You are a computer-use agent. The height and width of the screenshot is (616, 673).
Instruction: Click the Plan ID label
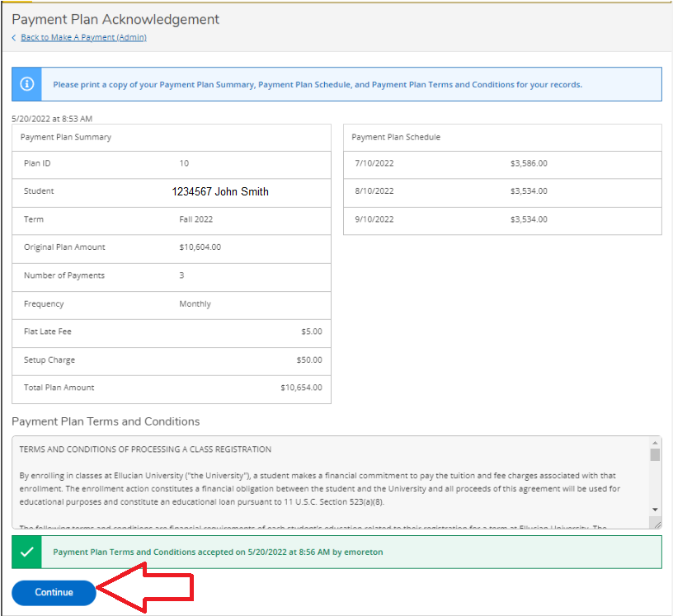click(x=37, y=163)
